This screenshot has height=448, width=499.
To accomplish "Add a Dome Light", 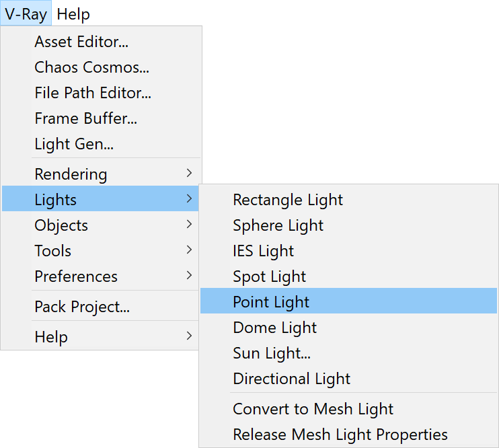I will click(348, 327).
